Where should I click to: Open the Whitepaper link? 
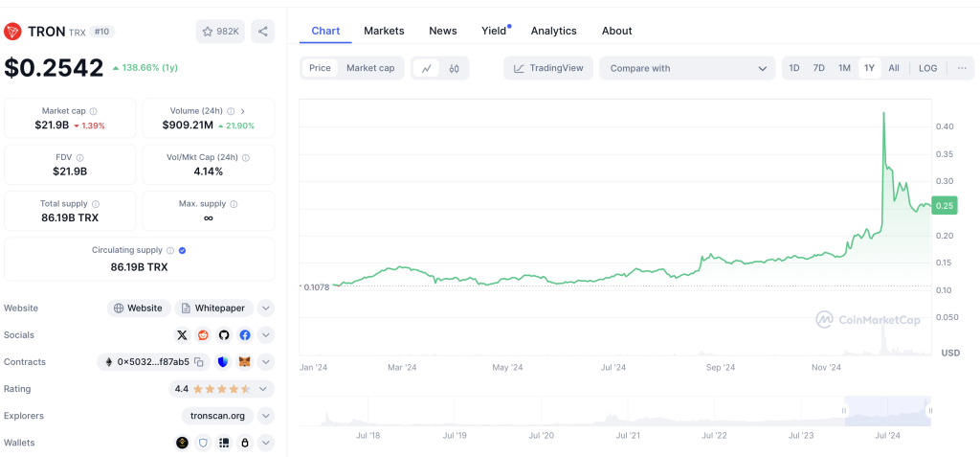pyautogui.click(x=214, y=308)
